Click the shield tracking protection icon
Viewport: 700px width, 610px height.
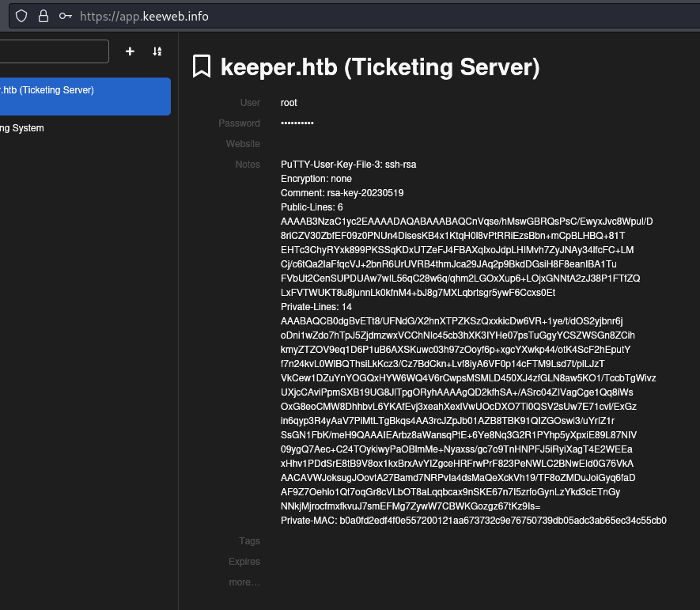click(x=21, y=16)
